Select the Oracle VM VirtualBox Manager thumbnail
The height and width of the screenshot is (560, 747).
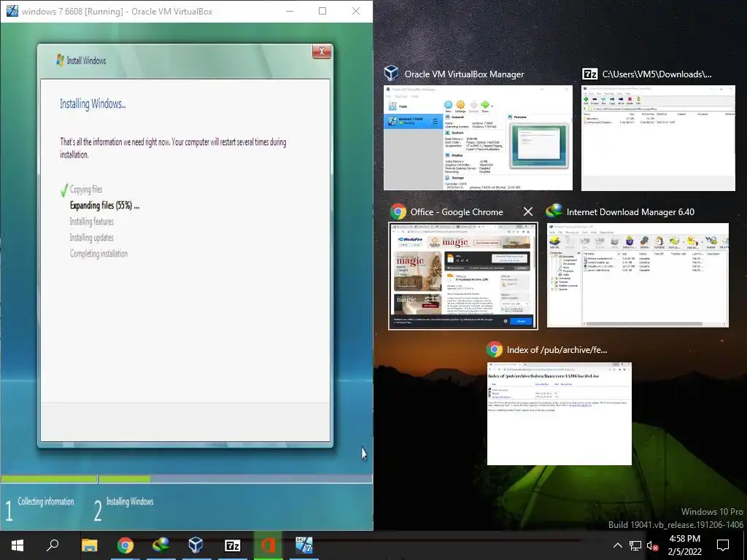click(x=478, y=138)
